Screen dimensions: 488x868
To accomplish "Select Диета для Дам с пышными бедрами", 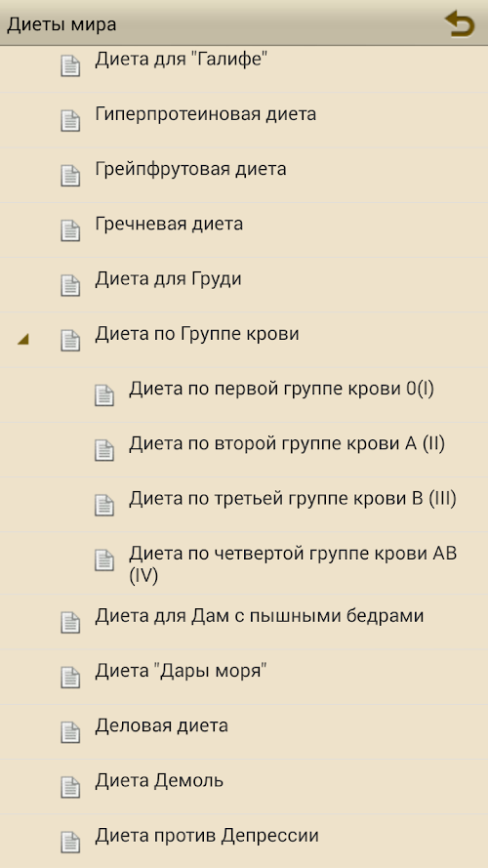I will [x=244, y=622].
